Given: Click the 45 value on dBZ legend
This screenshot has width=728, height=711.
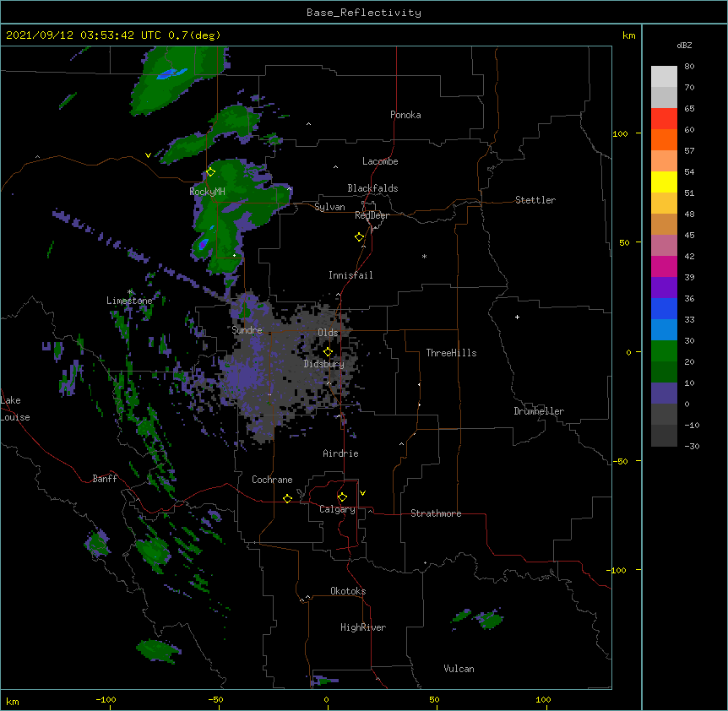Looking at the screenshot, I should [689, 235].
